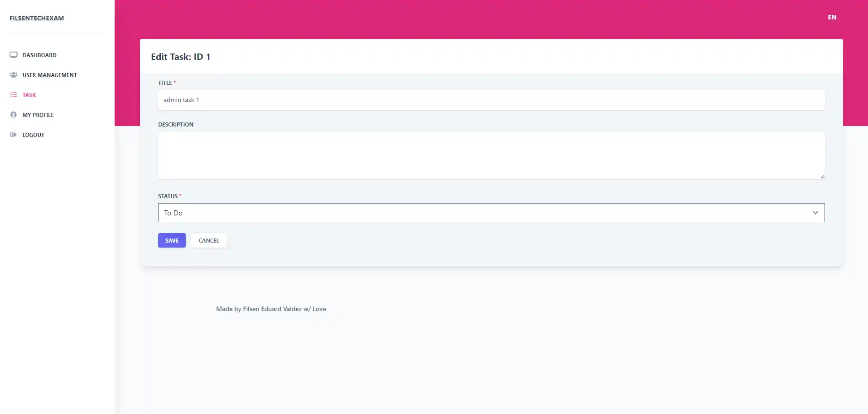Open My Profile page
The width and height of the screenshot is (868, 414).
point(38,115)
